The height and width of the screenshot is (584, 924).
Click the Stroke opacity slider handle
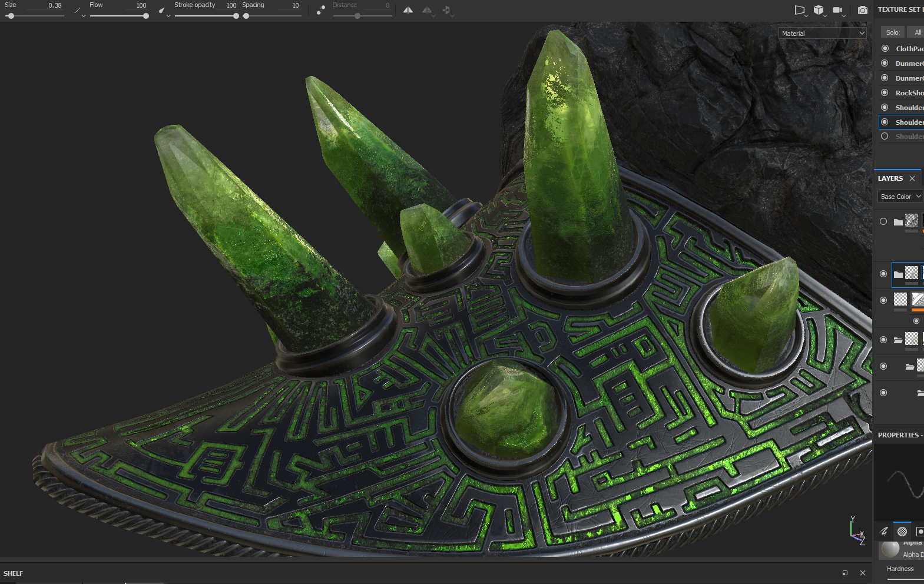pos(236,16)
